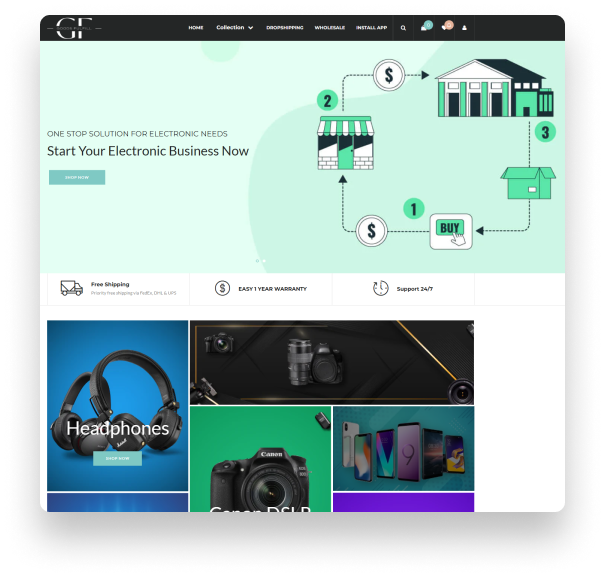Image resolution: width=605 pixels, height=577 pixels.
Task: Open the WHOLESALE menu item
Action: coord(330,28)
